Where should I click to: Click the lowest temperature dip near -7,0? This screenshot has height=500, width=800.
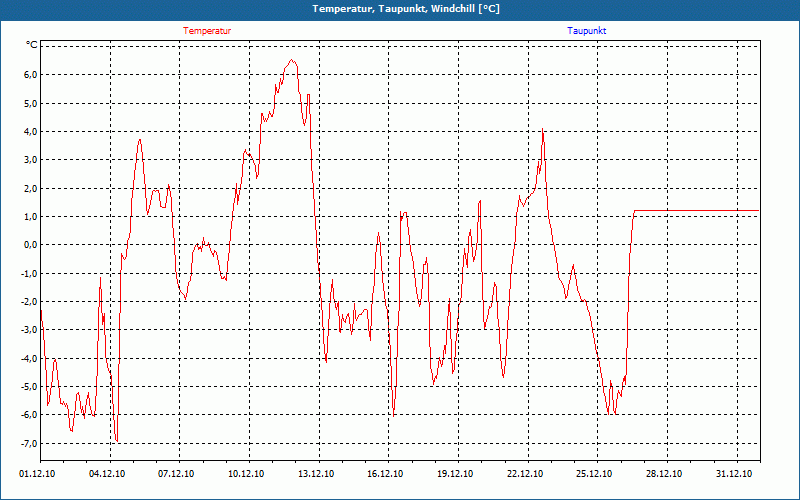pyautogui.click(x=117, y=440)
